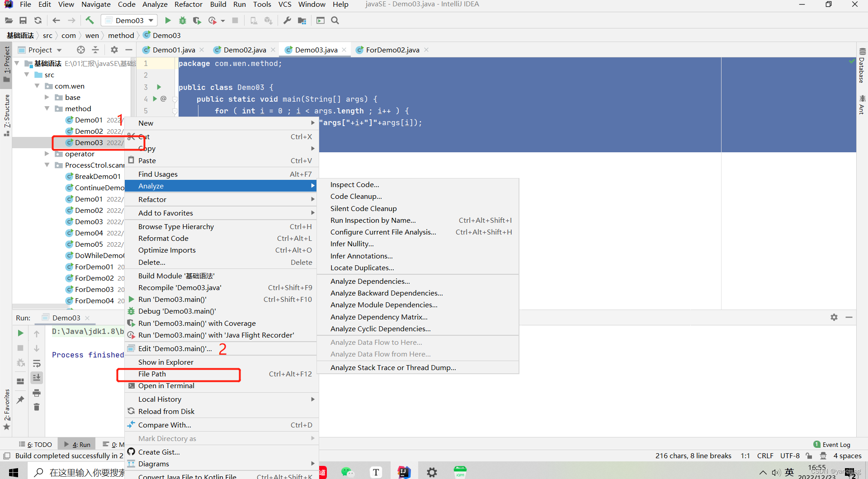
Task: Open the Demo03 run configuration dropdown
Action: pos(129,20)
